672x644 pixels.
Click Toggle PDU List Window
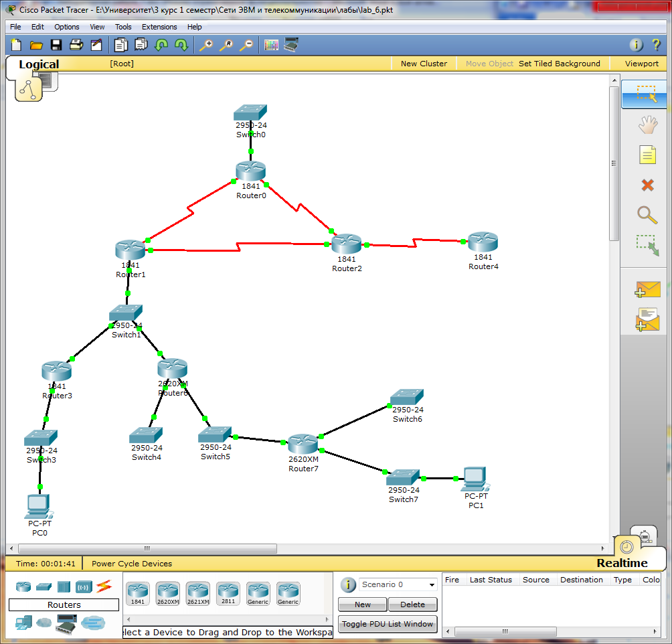(388, 624)
